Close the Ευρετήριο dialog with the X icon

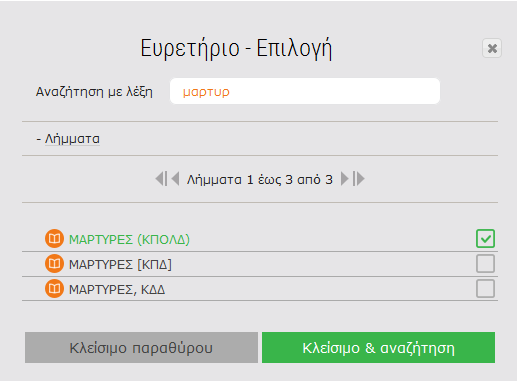click(x=492, y=48)
